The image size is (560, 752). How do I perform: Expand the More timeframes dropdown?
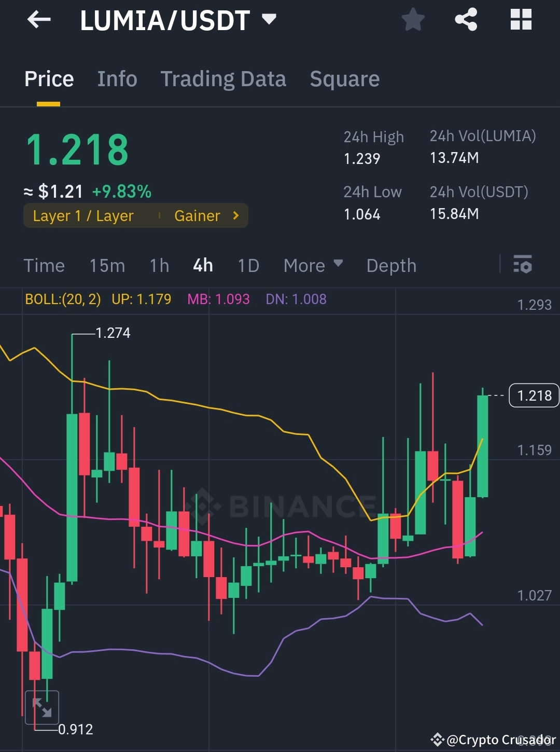click(313, 265)
